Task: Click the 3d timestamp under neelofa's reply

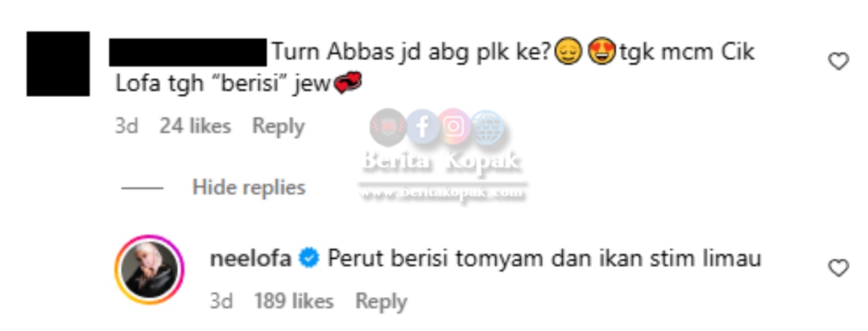Action: pos(221,301)
